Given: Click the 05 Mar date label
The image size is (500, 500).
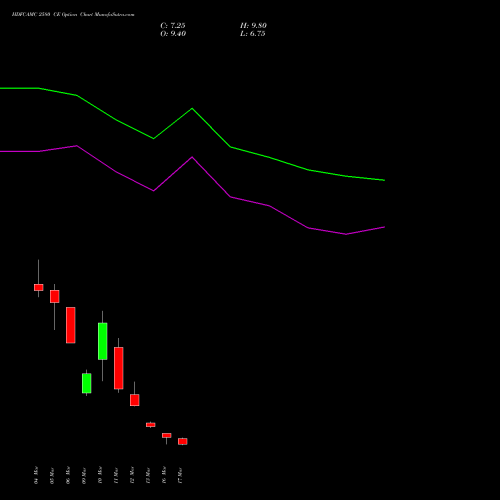Looking at the screenshot, I should (x=52, y=476).
